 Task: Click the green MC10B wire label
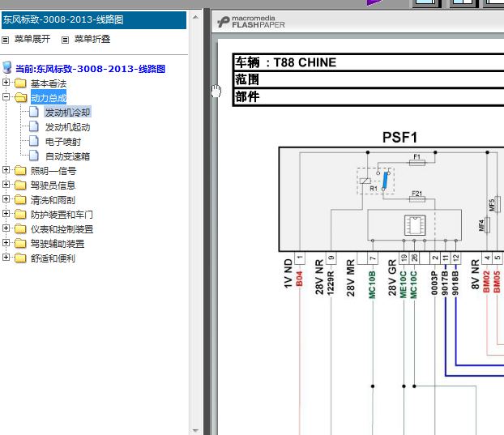372,284
